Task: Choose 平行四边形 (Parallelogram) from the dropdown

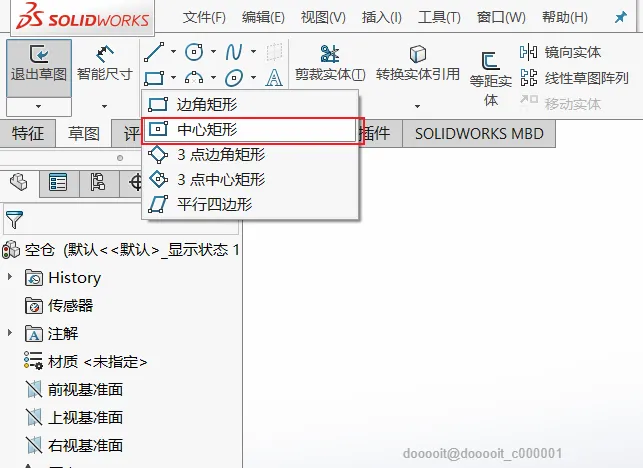Action: pyautogui.click(x=250, y=204)
